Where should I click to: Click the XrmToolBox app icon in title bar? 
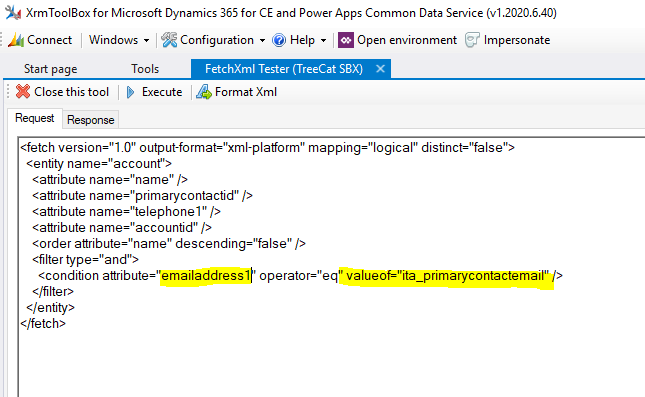point(12,12)
